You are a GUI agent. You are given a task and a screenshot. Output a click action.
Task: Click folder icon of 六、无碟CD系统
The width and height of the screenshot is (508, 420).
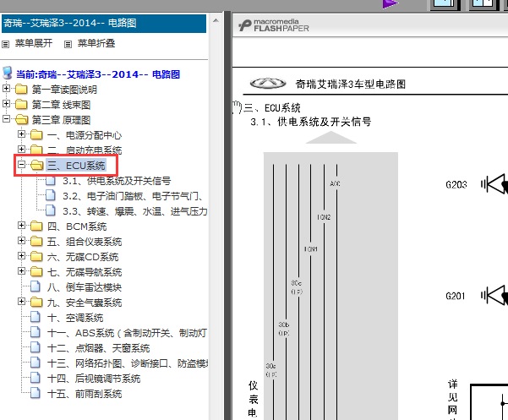(x=36, y=256)
